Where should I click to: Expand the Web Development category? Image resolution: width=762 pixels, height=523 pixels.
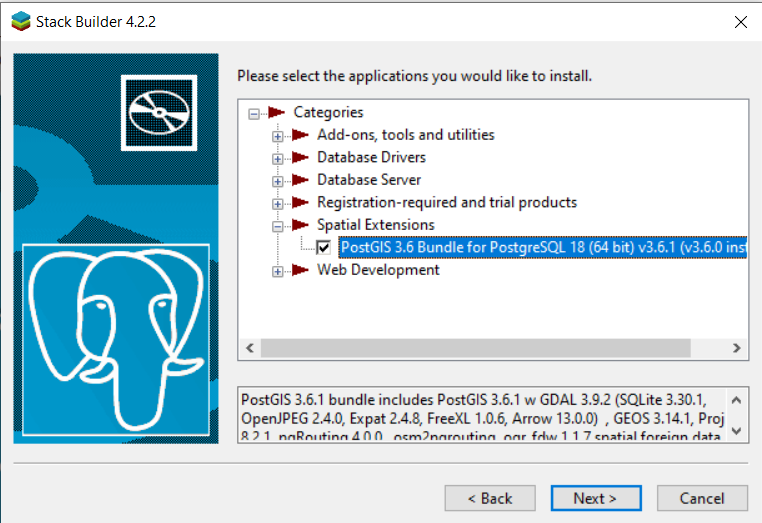(x=277, y=271)
